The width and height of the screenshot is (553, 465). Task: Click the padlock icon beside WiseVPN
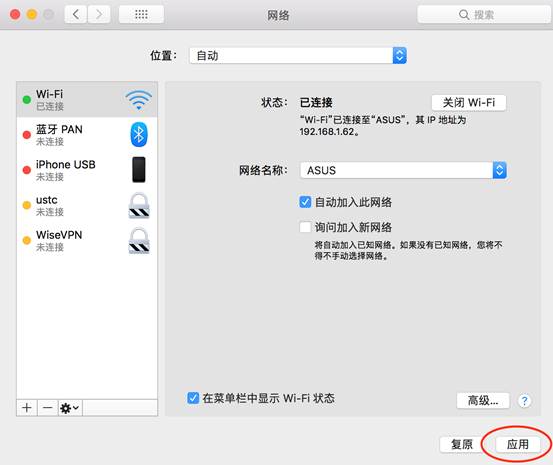point(139,241)
